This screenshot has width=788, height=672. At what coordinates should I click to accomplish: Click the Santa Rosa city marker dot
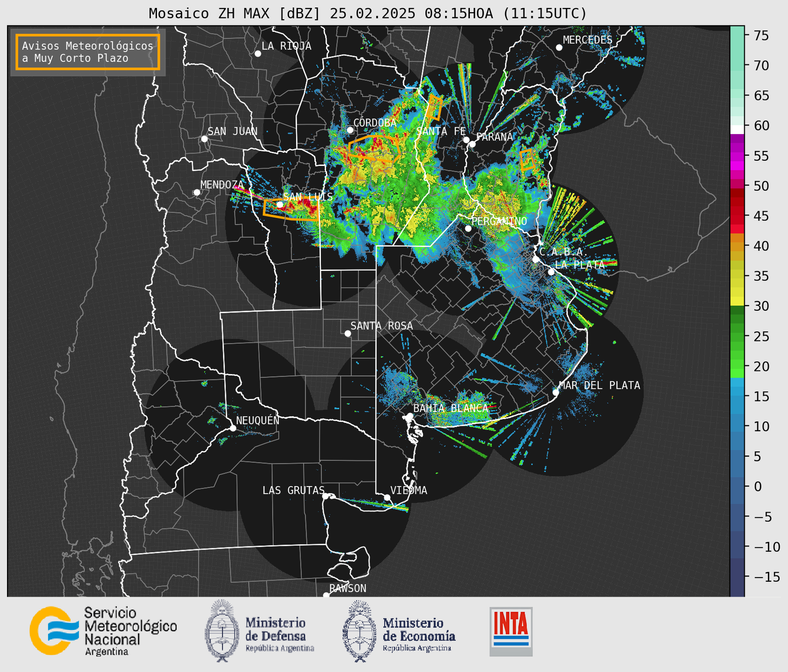(x=348, y=333)
